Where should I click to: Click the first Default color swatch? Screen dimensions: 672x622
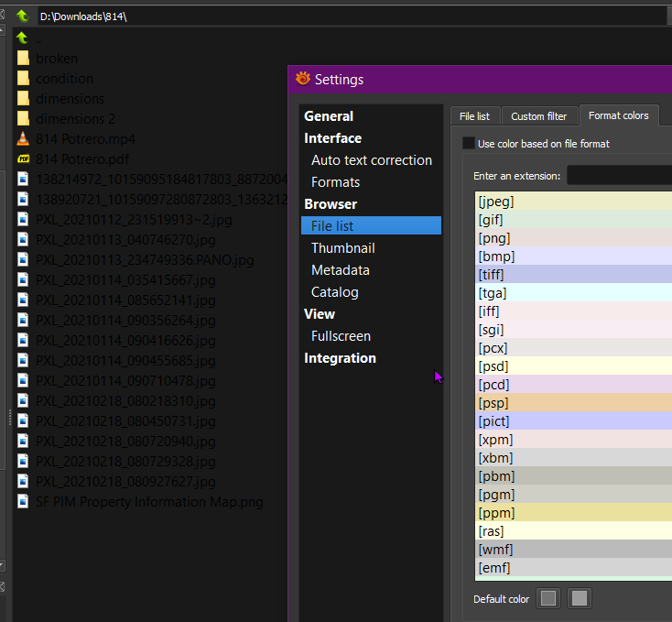pyautogui.click(x=547, y=599)
